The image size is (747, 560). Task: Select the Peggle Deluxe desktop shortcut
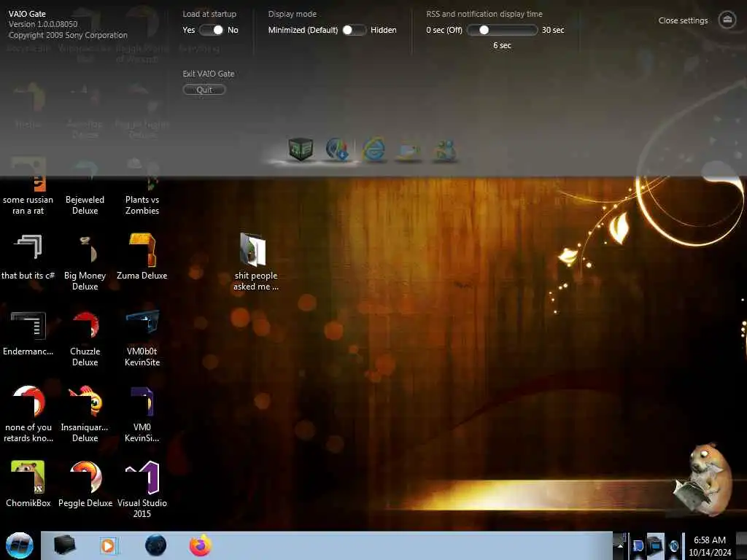[x=85, y=484]
